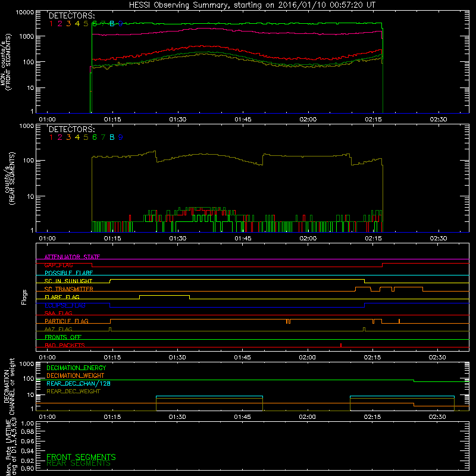Click the GAP_FLAG label
Screen dimensions: 476x476
point(58,265)
